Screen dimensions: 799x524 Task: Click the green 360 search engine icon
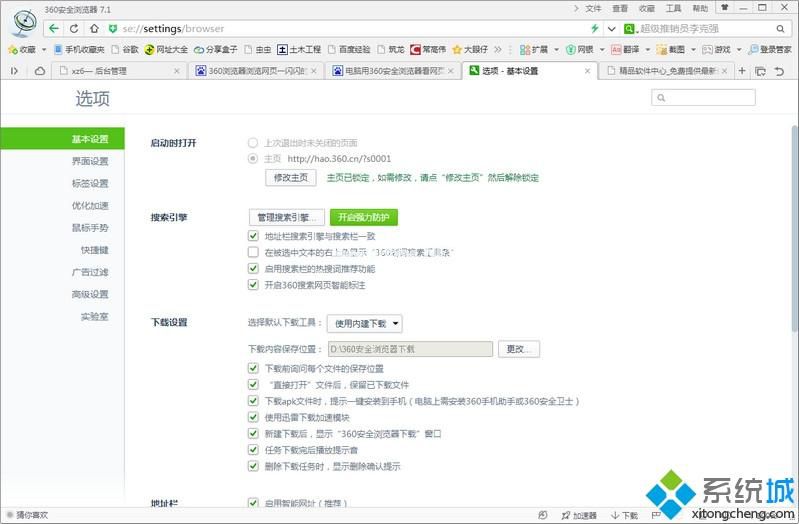pyautogui.click(x=630, y=29)
